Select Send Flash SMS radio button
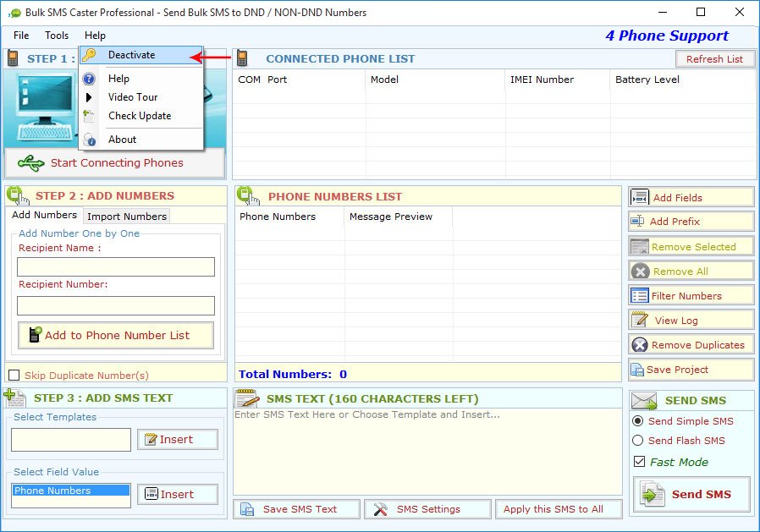This screenshot has width=760, height=532. 638,441
